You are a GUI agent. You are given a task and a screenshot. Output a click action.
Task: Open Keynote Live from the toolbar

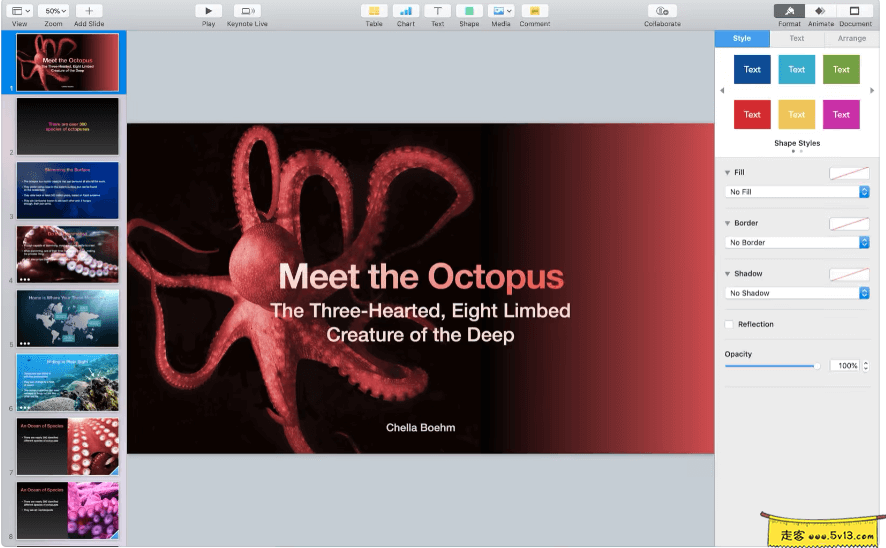pos(247,11)
